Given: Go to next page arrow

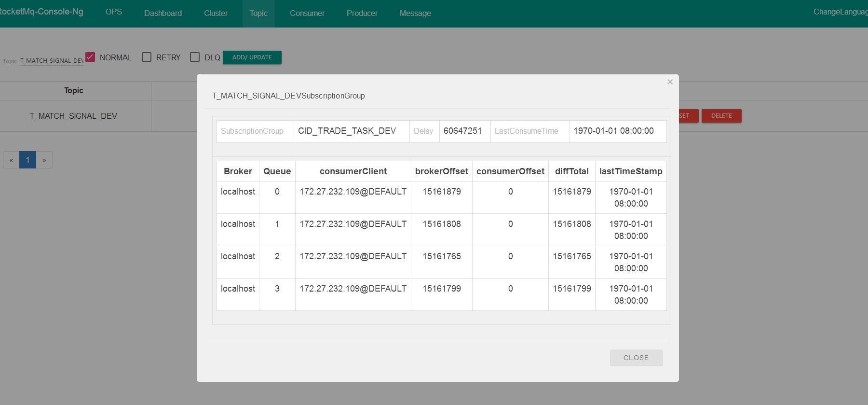Looking at the screenshot, I should coord(44,160).
